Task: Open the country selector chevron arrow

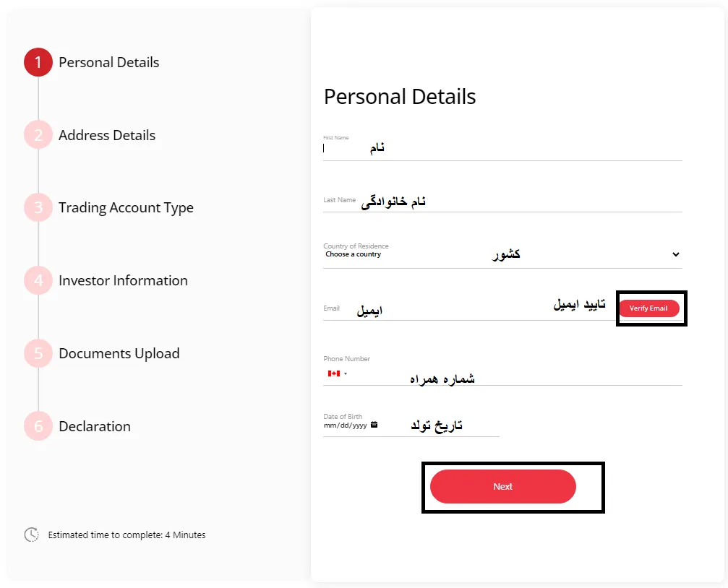Action: tap(675, 254)
